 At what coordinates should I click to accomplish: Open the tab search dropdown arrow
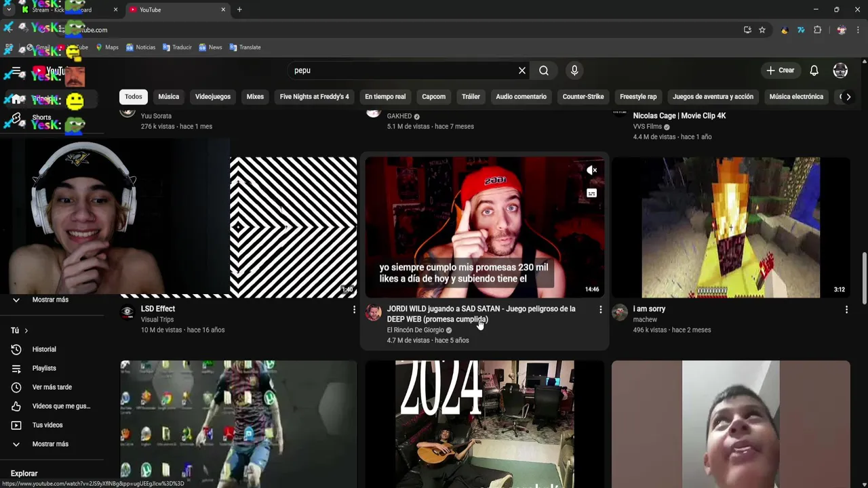coord(8,9)
